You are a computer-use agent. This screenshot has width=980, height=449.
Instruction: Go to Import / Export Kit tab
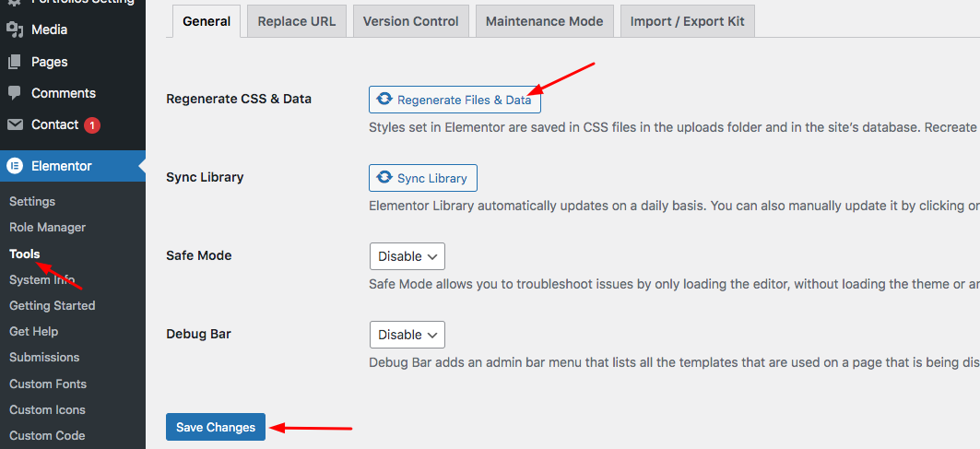[x=687, y=21]
